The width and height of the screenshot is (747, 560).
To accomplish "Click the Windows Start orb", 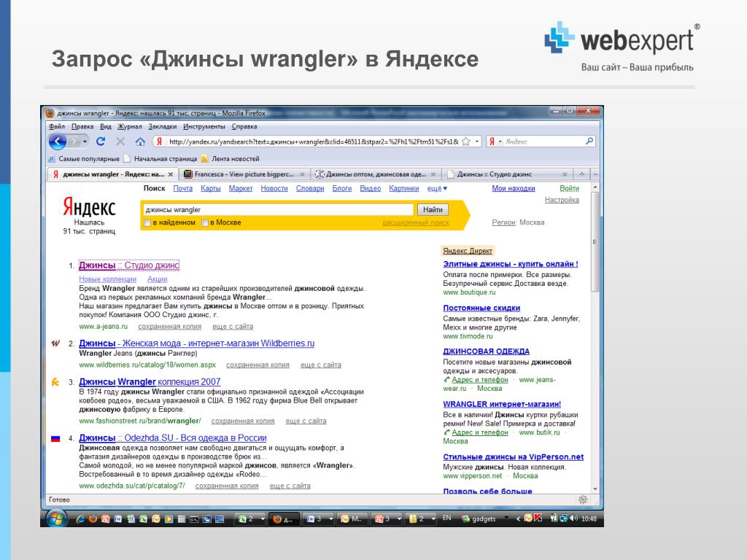I will (56, 518).
